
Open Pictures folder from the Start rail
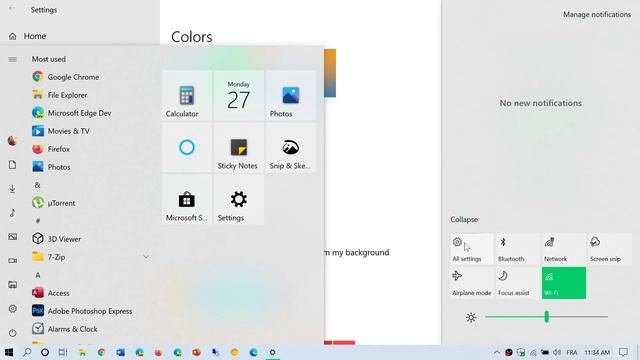coord(13,237)
